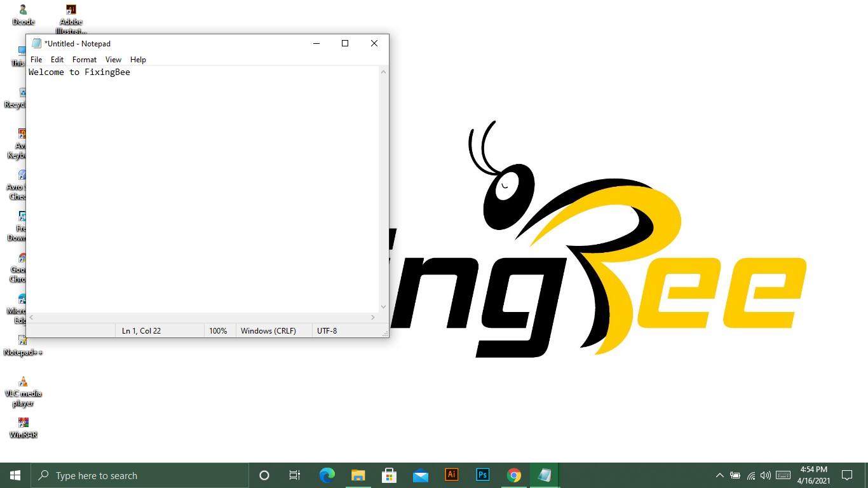
Task: Select the WinRAR desktop icon
Action: [23, 427]
